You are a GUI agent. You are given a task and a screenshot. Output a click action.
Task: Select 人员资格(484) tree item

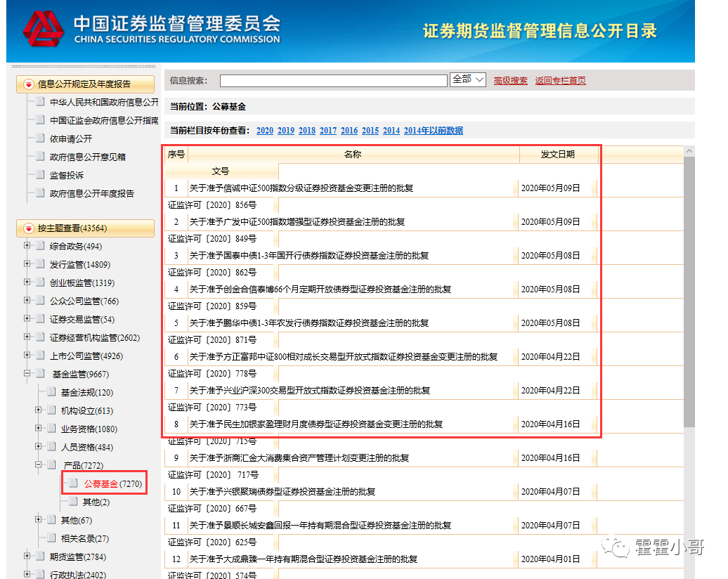(x=87, y=447)
